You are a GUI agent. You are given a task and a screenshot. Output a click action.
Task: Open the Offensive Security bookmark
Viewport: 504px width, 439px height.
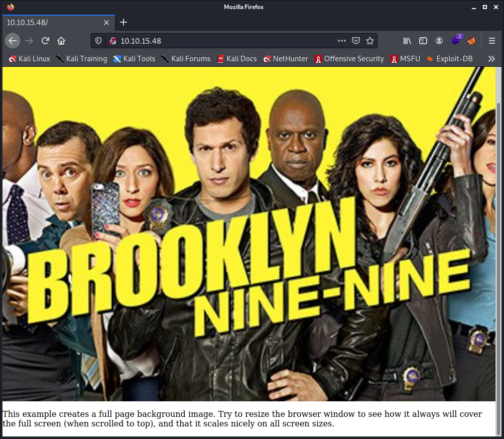[x=349, y=59]
